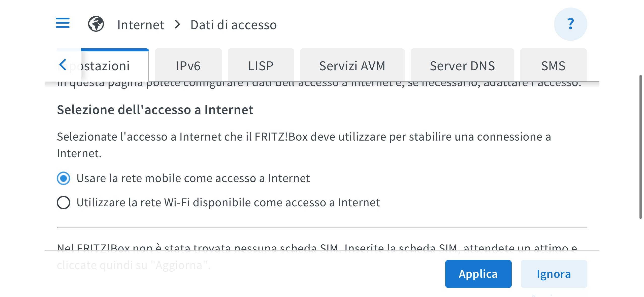This screenshot has height=297, width=644.
Task: Click the 'Utilizzare la rete Wi-Fi disponibile' label text
Action: (228, 203)
